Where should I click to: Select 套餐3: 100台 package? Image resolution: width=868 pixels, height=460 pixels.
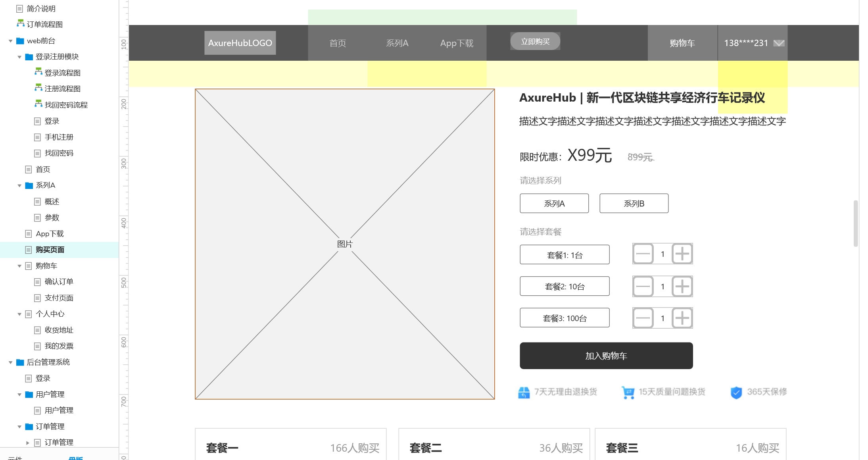(x=565, y=318)
